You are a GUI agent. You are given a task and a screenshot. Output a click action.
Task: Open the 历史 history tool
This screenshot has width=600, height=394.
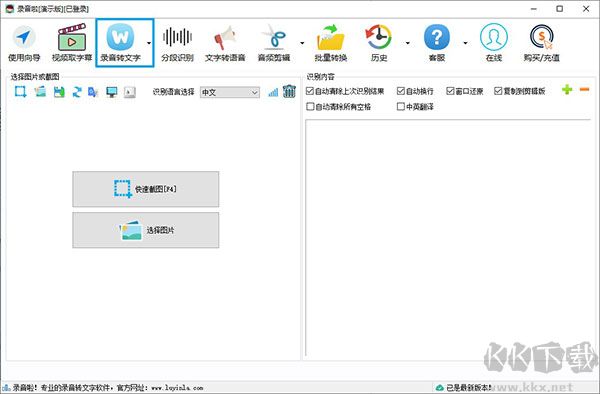tap(379, 43)
